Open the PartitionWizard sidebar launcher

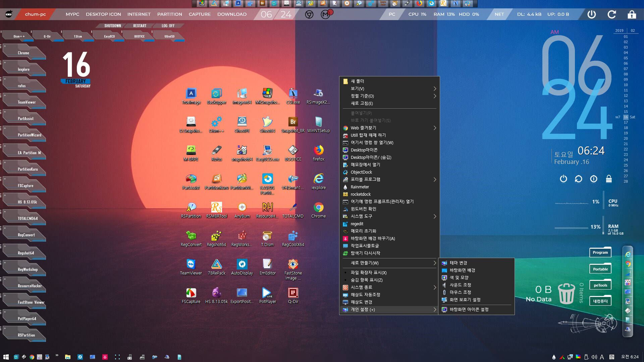24,135
